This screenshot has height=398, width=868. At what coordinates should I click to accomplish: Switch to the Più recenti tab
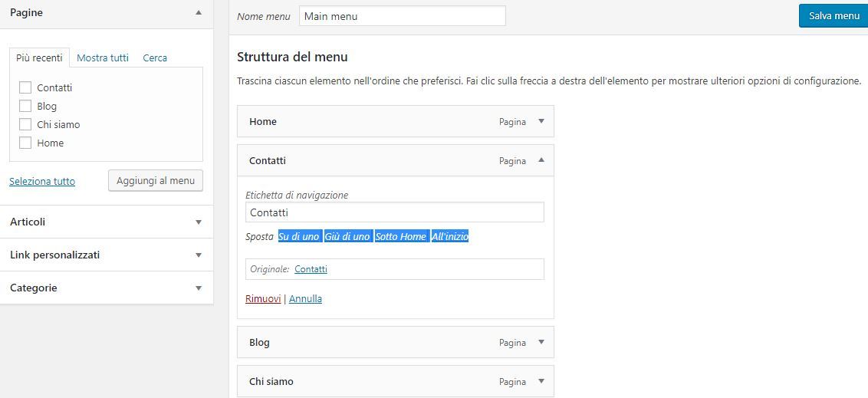(39, 58)
